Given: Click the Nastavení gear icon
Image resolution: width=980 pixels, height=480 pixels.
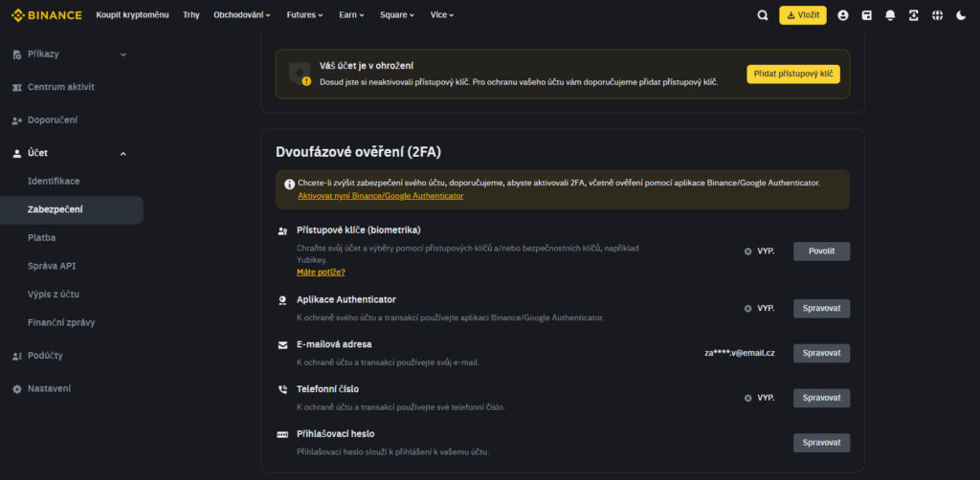Looking at the screenshot, I should point(17,389).
